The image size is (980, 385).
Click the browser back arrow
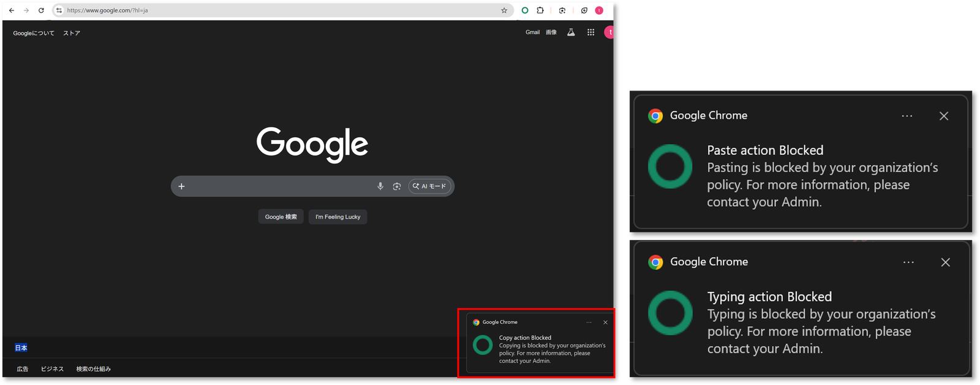12,10
